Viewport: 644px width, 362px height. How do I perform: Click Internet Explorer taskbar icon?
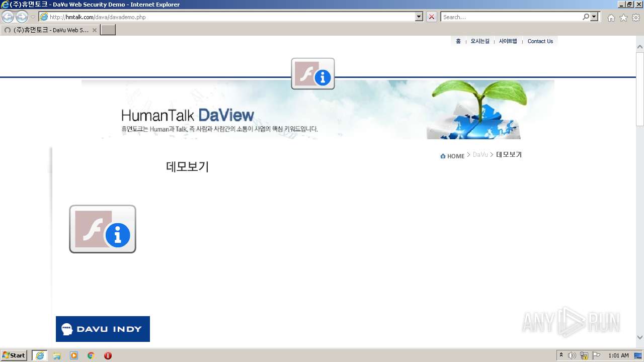pos(40,355)
